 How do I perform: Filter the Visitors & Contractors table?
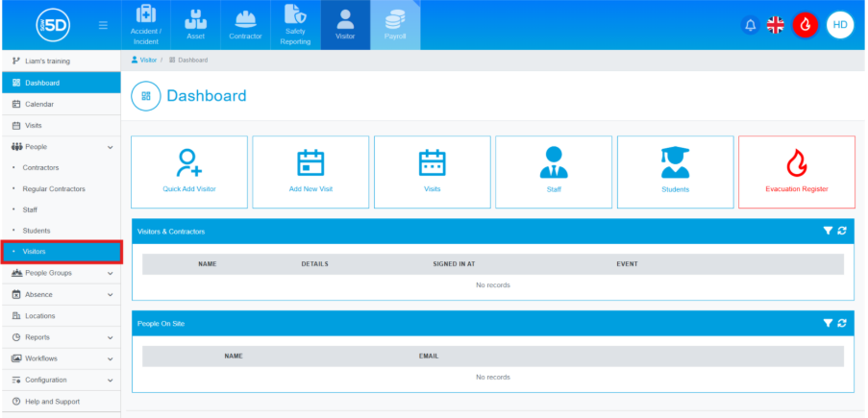coord(828,231)
